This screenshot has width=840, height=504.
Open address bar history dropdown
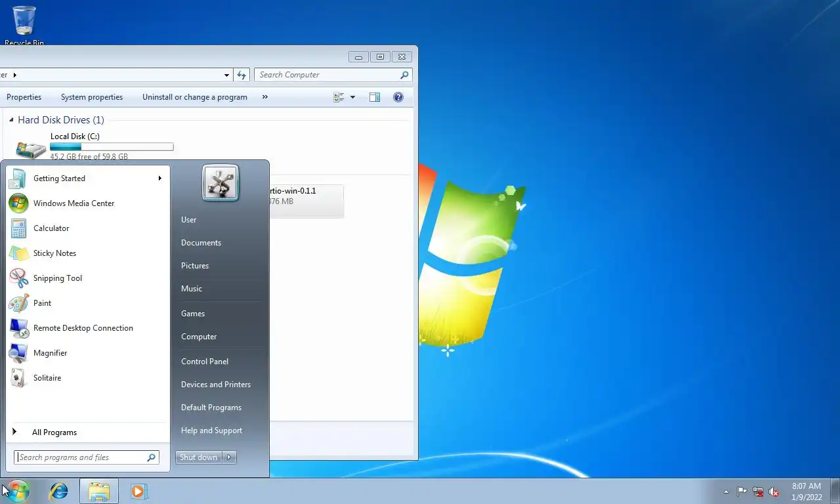pyautogui.click(x=227, y=75)
